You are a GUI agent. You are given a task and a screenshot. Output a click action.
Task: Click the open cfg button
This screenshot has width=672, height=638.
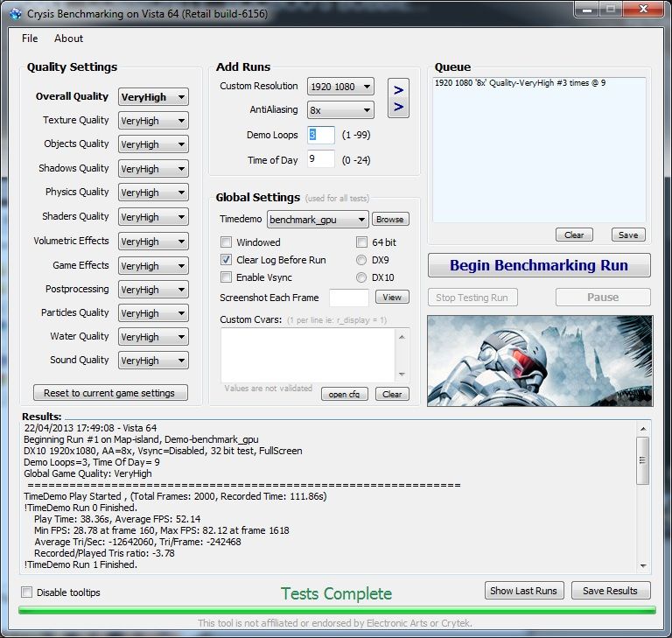coord(344,394)
